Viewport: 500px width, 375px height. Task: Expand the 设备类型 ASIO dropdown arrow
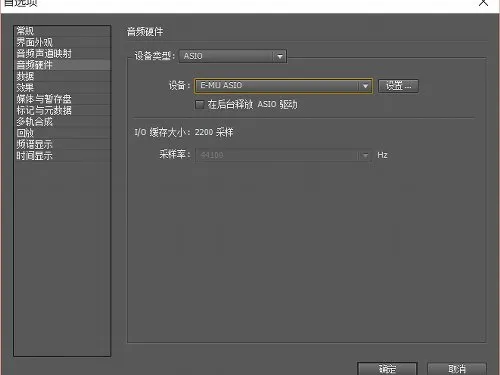[x=280, y=56]
